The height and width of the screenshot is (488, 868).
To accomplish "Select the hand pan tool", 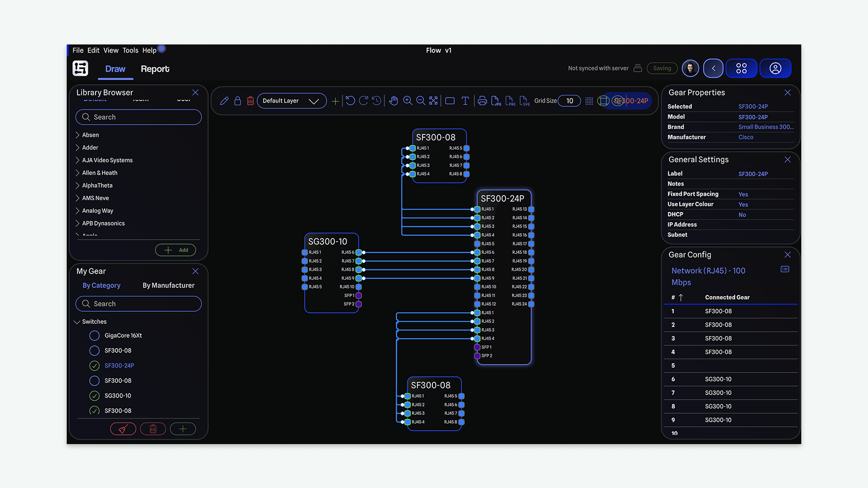I will pos(394,101).
